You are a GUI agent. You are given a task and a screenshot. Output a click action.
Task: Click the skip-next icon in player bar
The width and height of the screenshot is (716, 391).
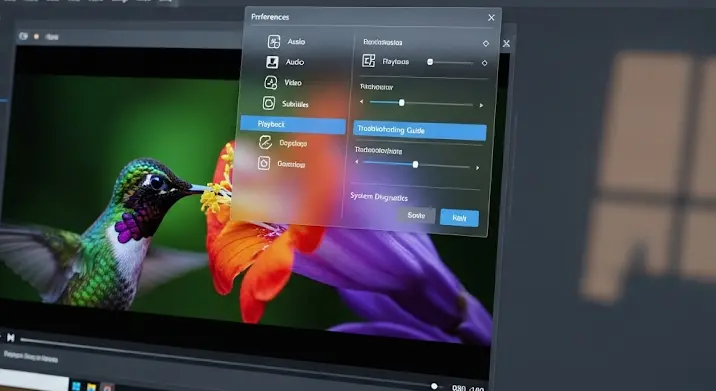coord(11,338)
